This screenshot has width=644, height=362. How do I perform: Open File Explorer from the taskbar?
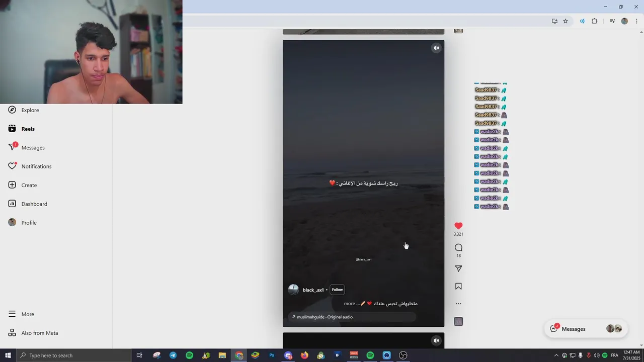tap(222, 355)
